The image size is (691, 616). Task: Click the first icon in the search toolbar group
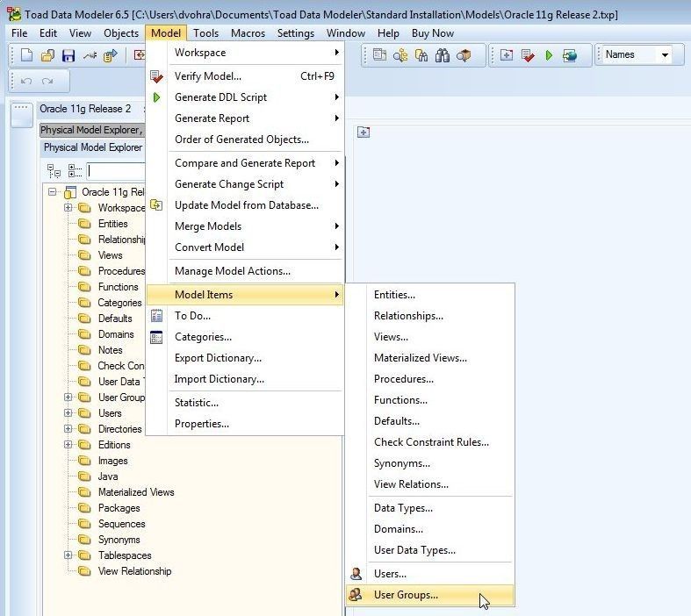[379, 55]
